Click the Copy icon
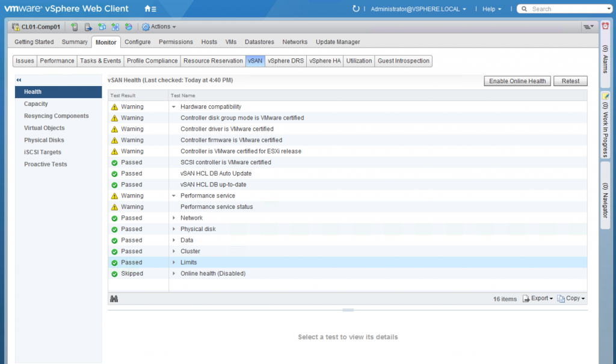The width and height of the screenshot is (616, 364). (561, 299)
